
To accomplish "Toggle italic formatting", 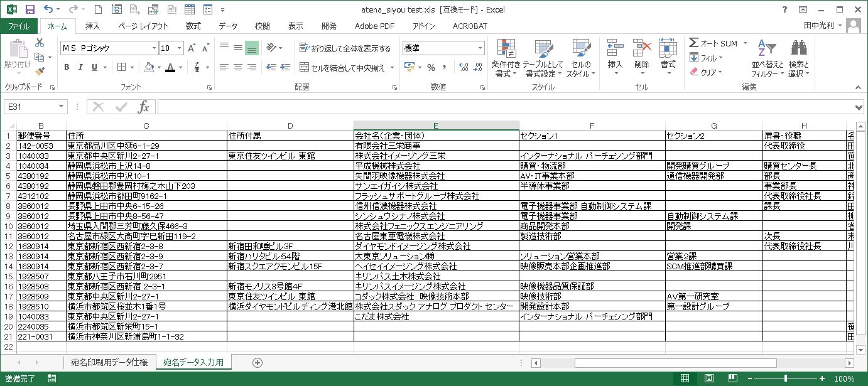I will click(80, 67).
